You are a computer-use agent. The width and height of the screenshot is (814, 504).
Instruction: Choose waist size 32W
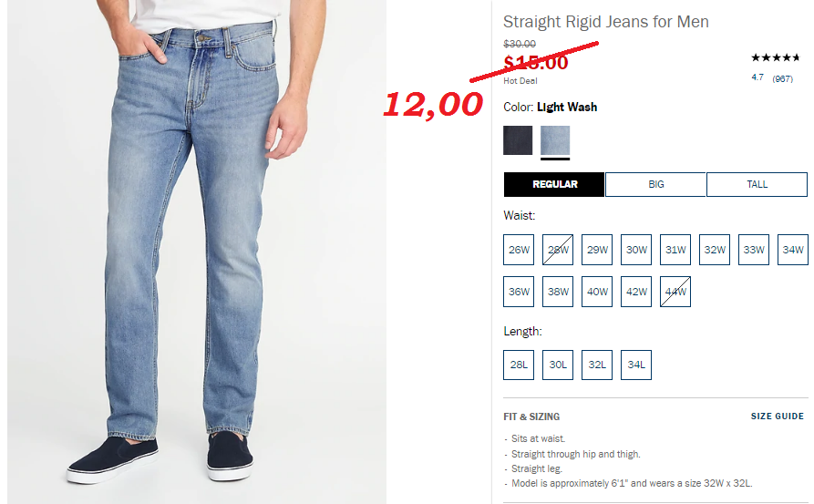click(x=715, y=250)
